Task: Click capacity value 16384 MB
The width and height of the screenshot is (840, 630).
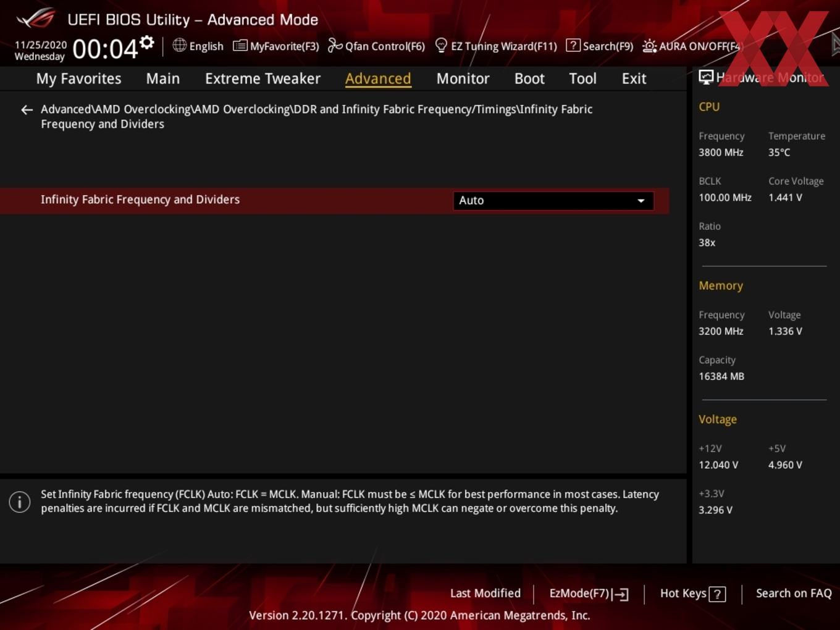Action: point(721,376)
